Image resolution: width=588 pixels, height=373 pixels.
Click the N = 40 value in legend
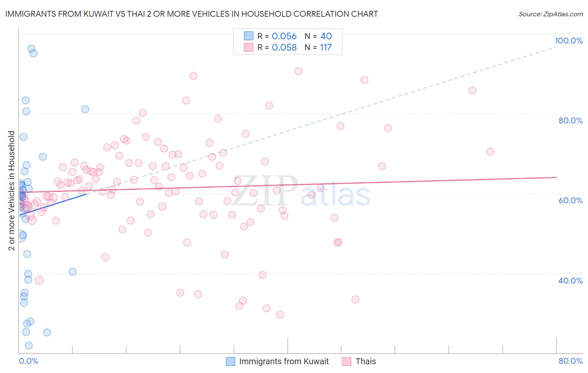click(318, 36)
